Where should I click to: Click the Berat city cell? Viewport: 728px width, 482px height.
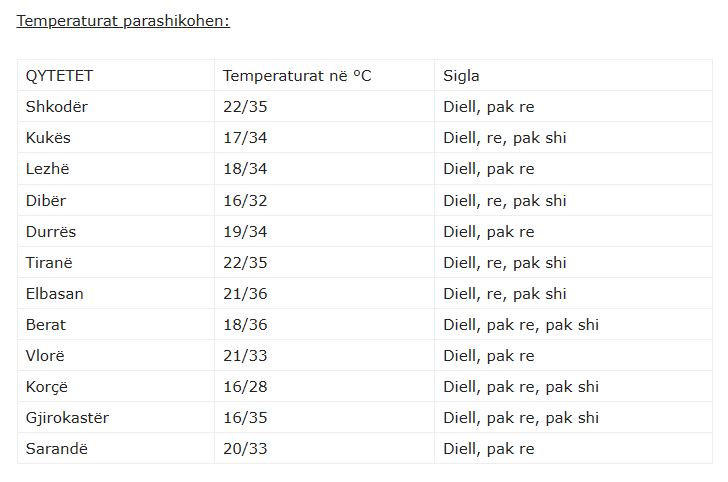pyautogui.click(x=46, y=324)
